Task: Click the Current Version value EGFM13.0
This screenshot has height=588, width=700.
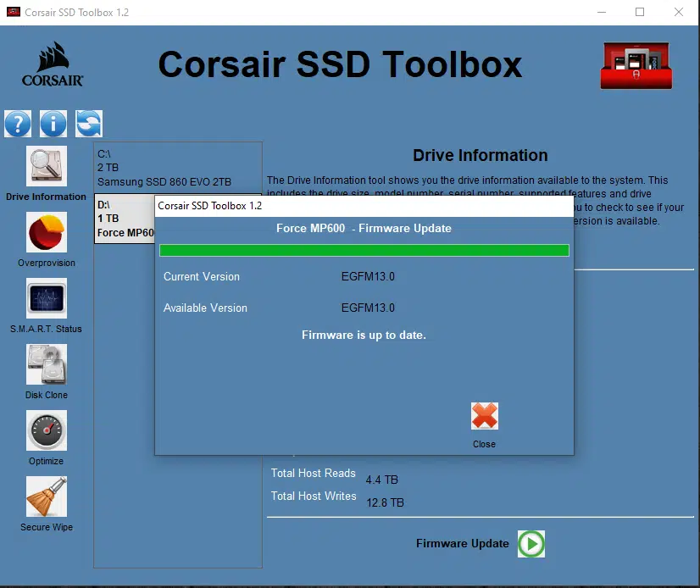Action: (x=368, y=277)
